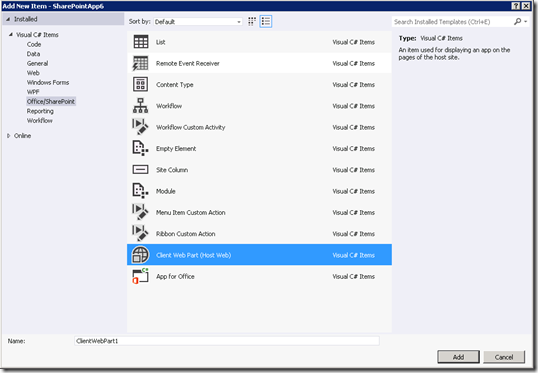This screenshot has width=538, height=373.
Task: Select the Code category
Action: (x=34, y=44)
